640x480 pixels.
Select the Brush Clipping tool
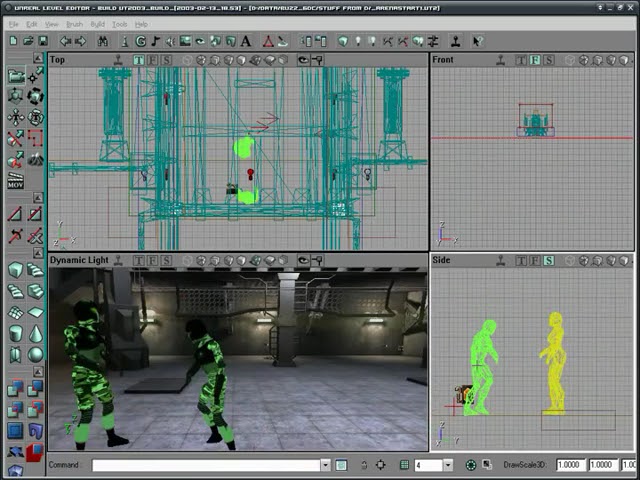[x=16, y=138]
